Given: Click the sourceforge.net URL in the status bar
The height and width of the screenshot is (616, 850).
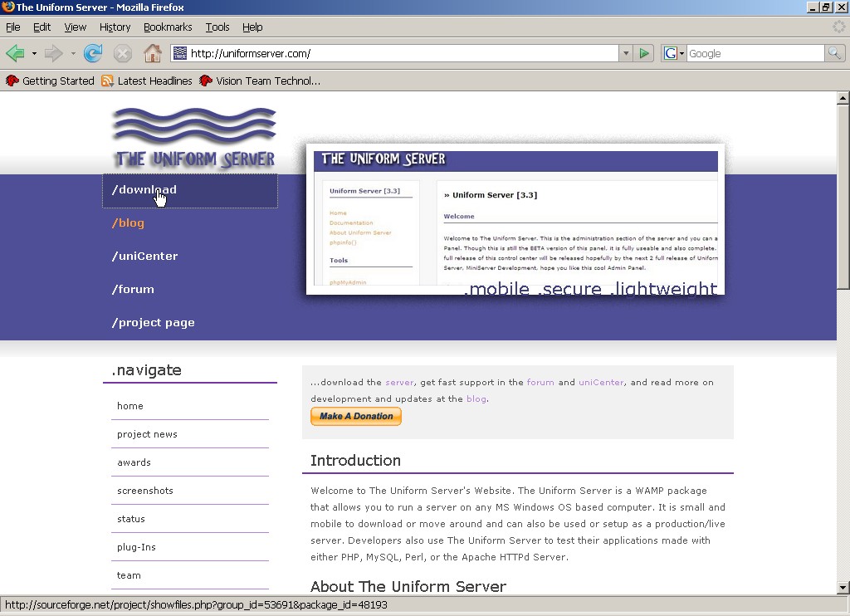Looking at the screenshot, I should point(196,604).
